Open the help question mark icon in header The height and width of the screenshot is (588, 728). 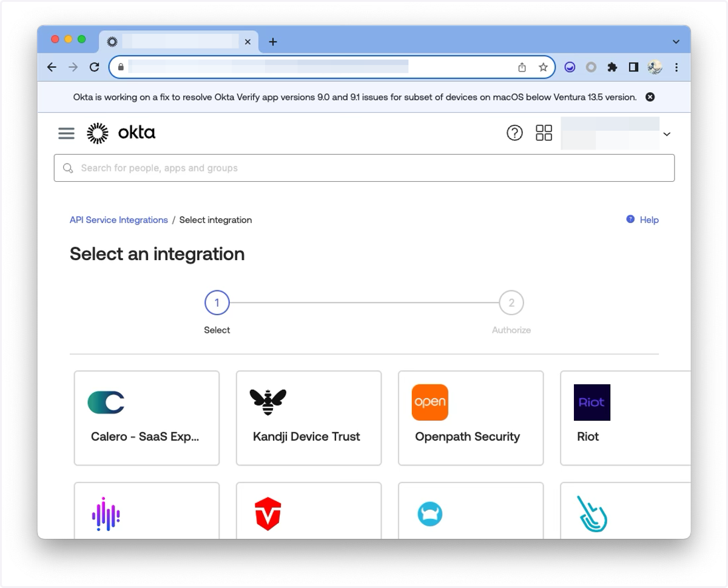pyautogui.click(x=514, y=133)
